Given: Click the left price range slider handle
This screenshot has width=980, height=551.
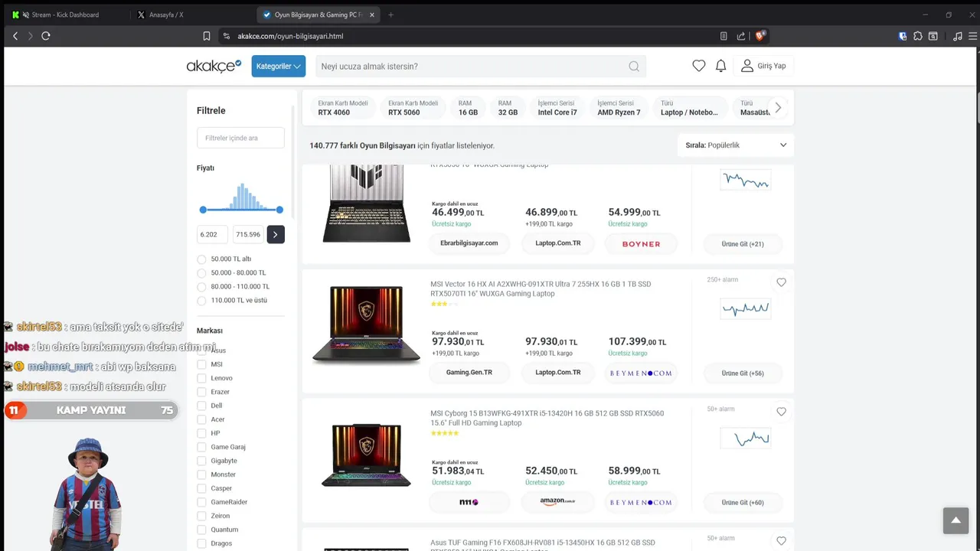Looking at the screenshot, I should (x=203, y=210).
